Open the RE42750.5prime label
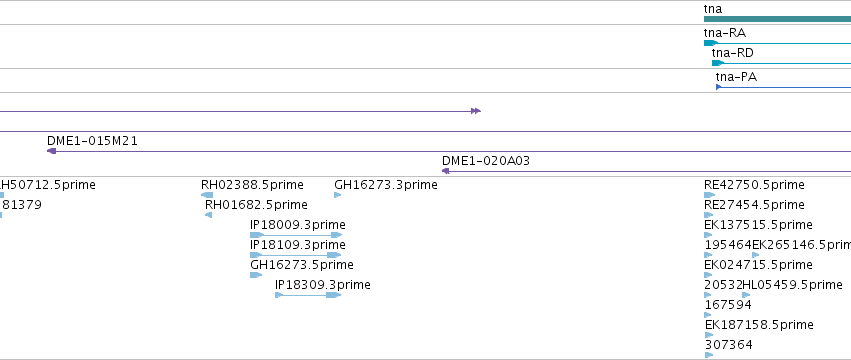 [x=754, y=185]
